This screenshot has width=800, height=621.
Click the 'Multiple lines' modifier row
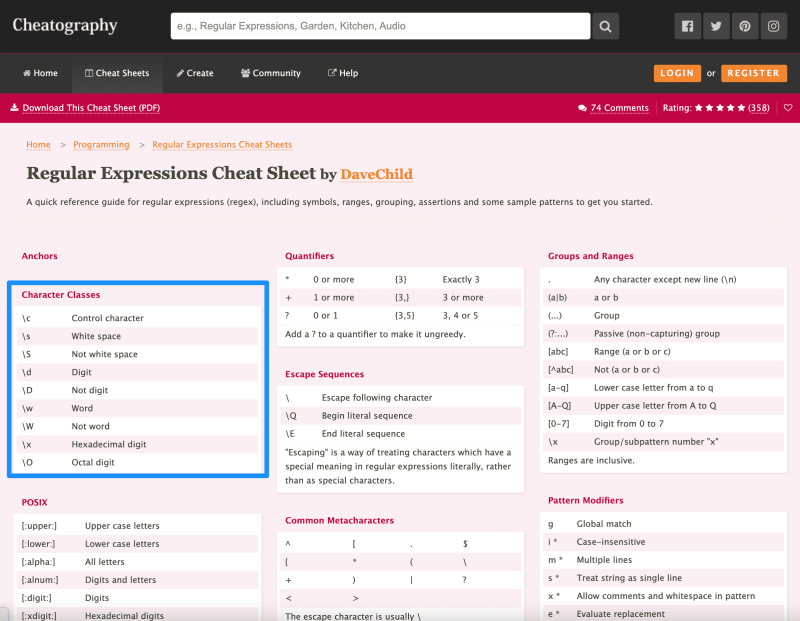pyautogui.click(x=663, y=559)
